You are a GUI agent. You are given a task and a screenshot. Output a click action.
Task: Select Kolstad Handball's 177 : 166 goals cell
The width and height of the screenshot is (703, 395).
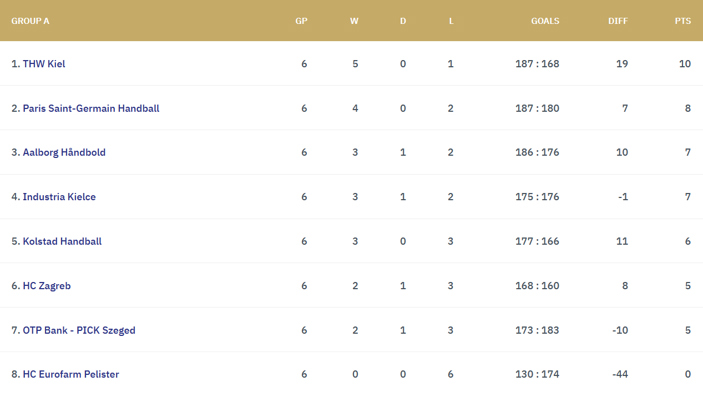coord(537,241)
